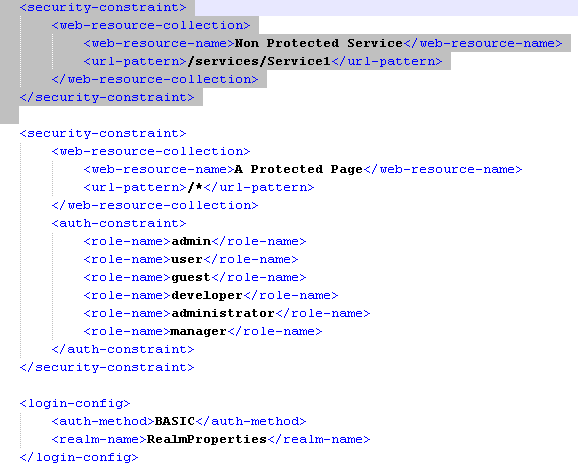Click the 'administrator' role name value
This screenshot has height=463, width=578.
223,313
